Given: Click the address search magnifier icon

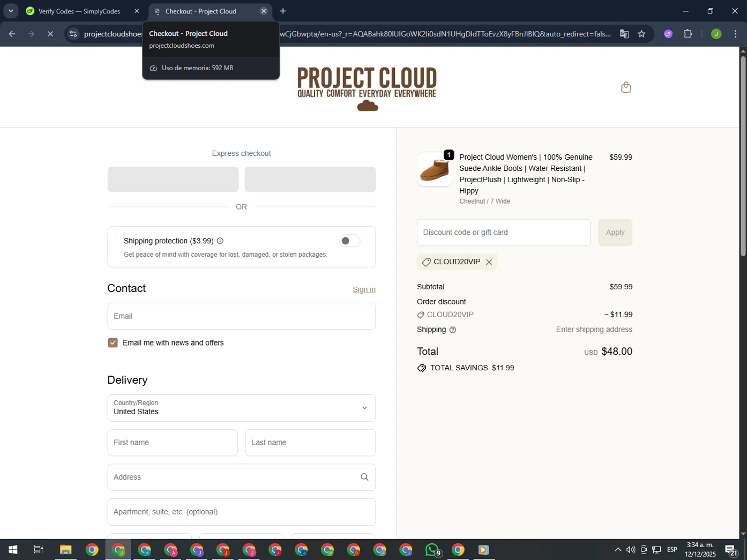Looking at the screenshot, I should [x=365, y=477].
